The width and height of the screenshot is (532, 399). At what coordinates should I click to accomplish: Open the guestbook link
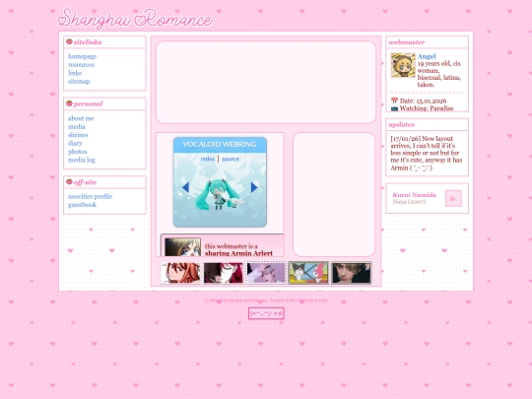click(x=82, y=205)
